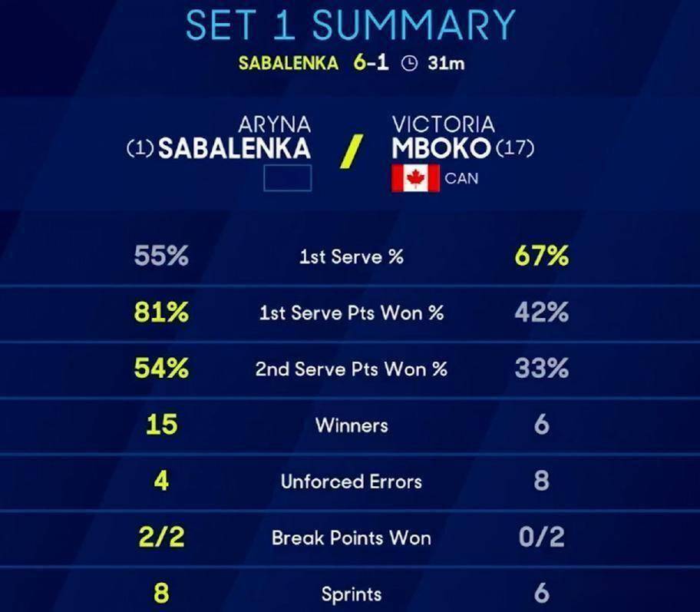The image size is (700, 612).
Task: Click Sabalenka's 15 winners value
Action: pos(160,425)
